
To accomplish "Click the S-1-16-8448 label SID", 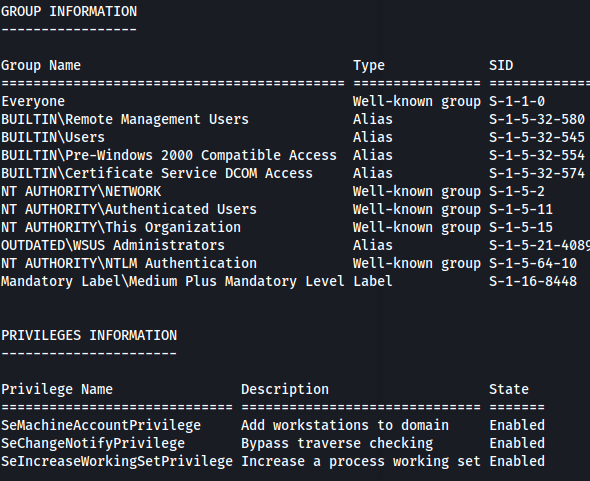I will (533, 282).
